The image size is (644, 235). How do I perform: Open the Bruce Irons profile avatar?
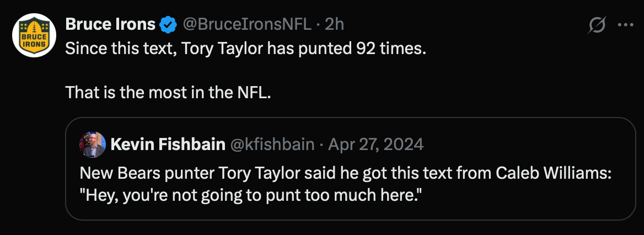point(34,35)
